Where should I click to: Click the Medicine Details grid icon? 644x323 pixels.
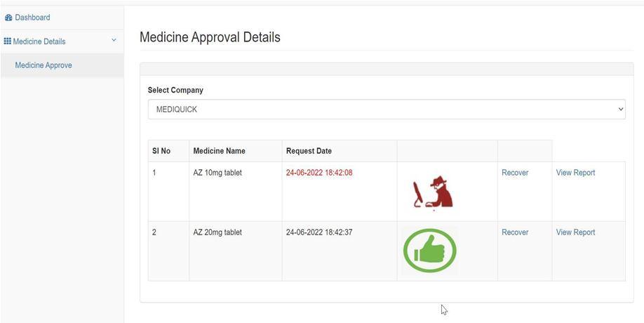click(7, 41)
